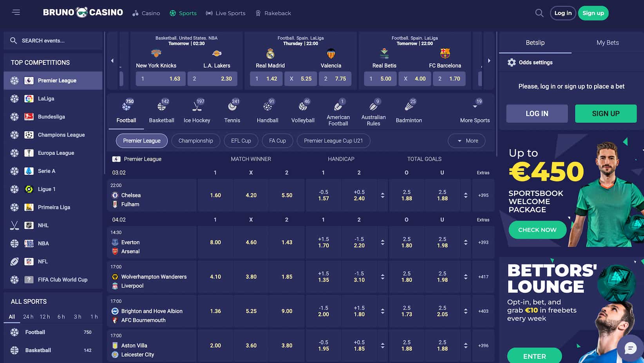Click the Bruno Casino logo

click(x=83, y=13)
